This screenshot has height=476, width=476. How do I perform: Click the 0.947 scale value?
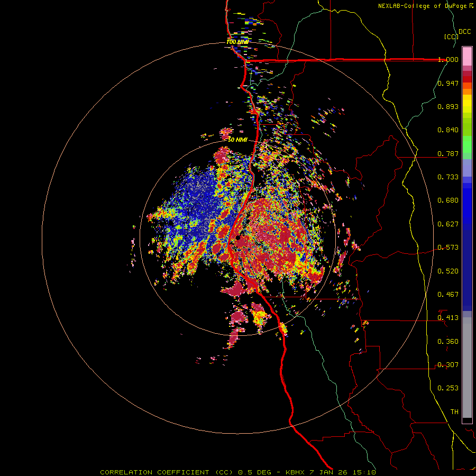pyautogui.click(x=448, y=83)
